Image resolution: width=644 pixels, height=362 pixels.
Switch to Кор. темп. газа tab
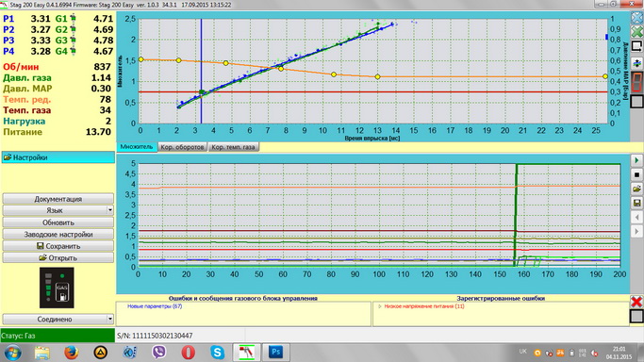pos(233,147)
